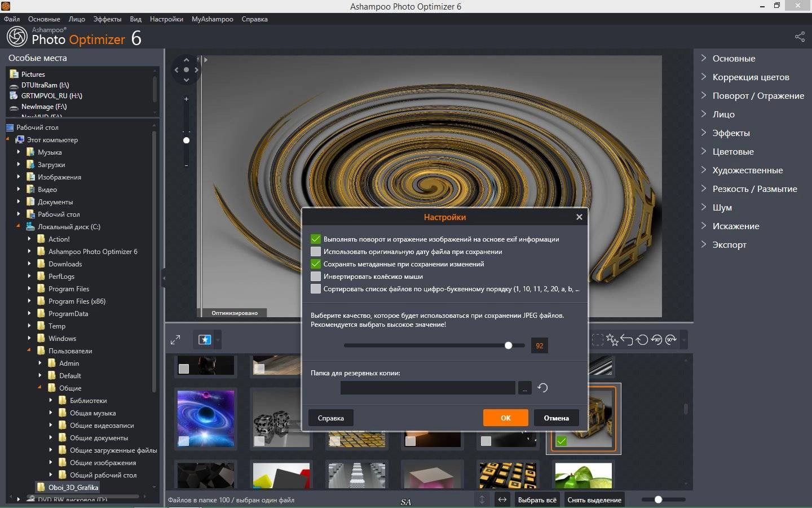Image resolution: width=812 pixels, height=508 pixels.
Task: Enable invert mouse wheel checkbox
Action: (316, 277)
